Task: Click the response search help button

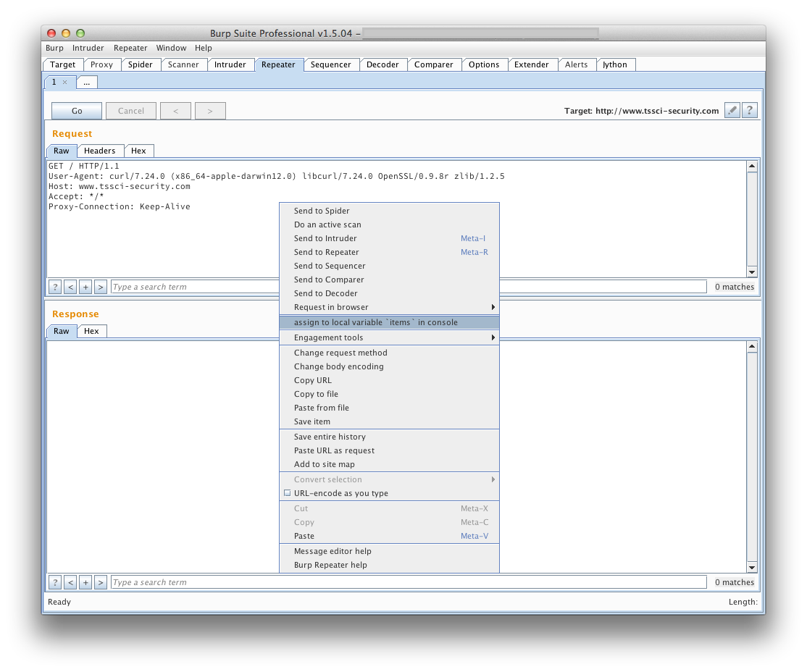Action: pos(55,582)
